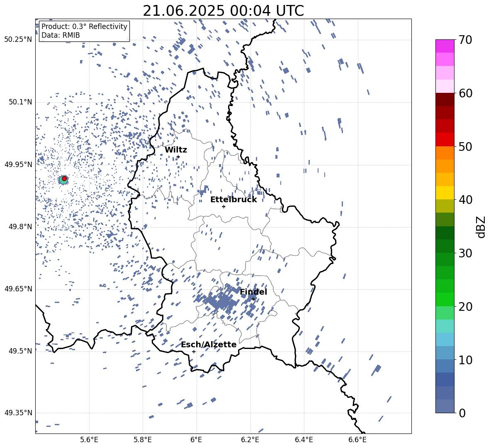Click the Findel location label
This screenshot has height=448, width=491.
(253, 292)
